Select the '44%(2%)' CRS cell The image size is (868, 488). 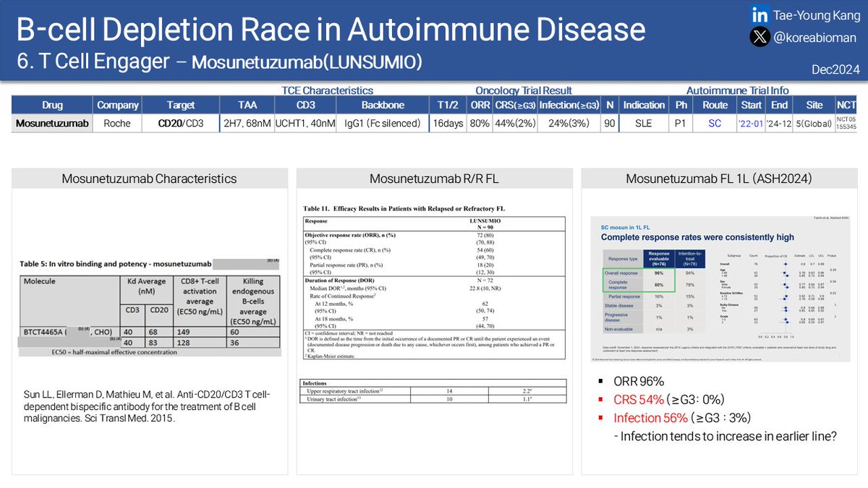(x=515, y=124)
